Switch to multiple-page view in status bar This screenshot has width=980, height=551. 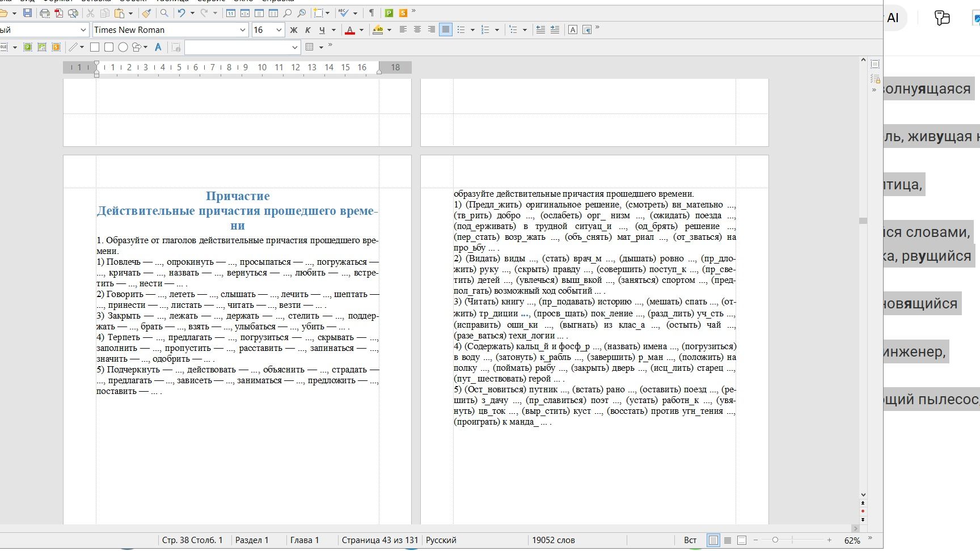coord(728,540)
